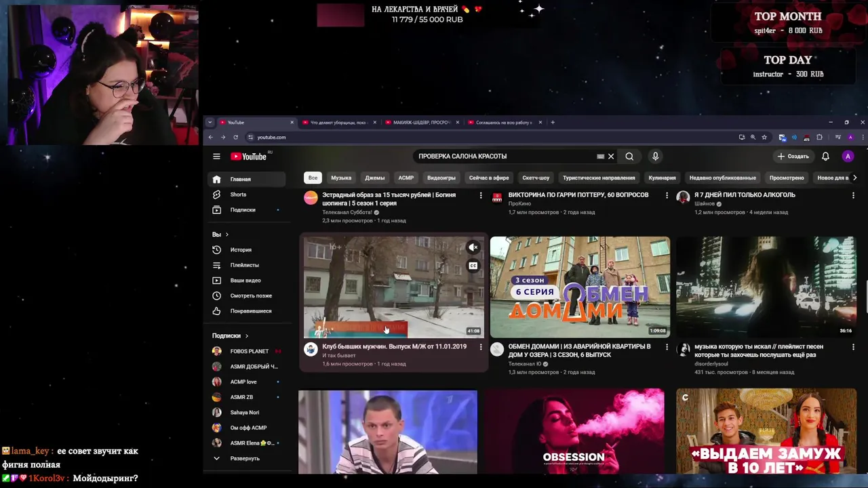Open Sahaya Nori subscription channel
868x488 pixels.
click(x=246, y=413)
